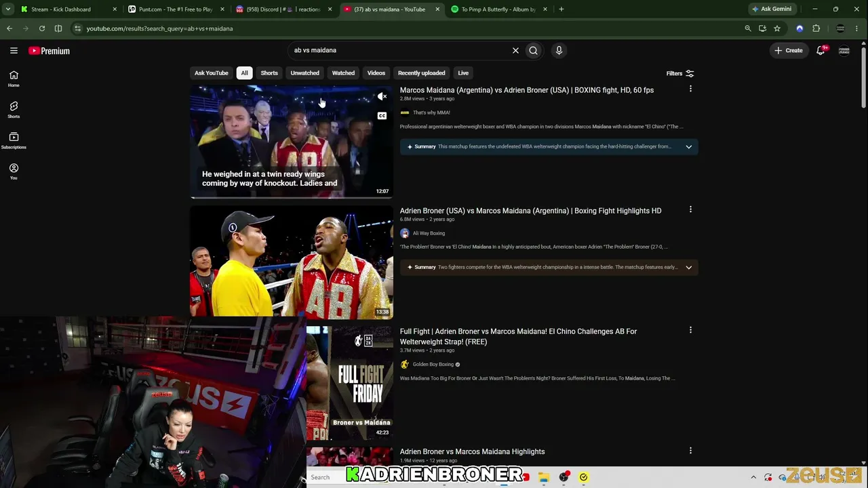
Task: Start voice search with microphone icon
Action: tap(559, 50)
